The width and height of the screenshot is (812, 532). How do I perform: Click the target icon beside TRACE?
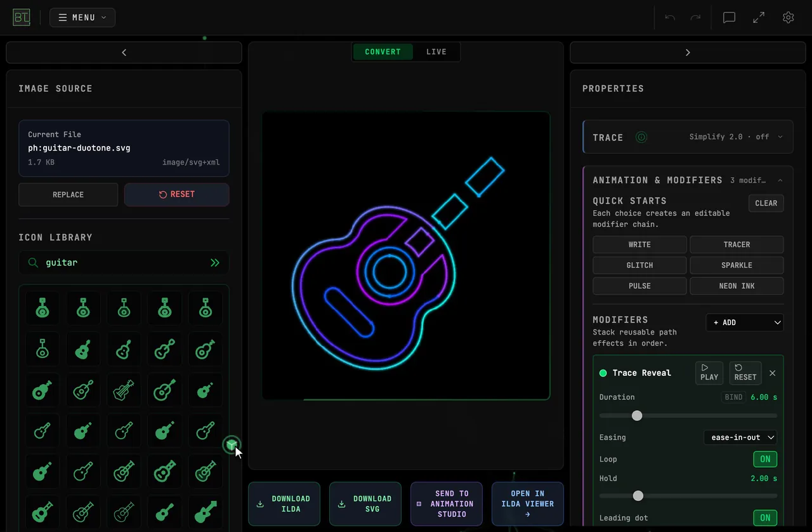click(x=641, y=137)
